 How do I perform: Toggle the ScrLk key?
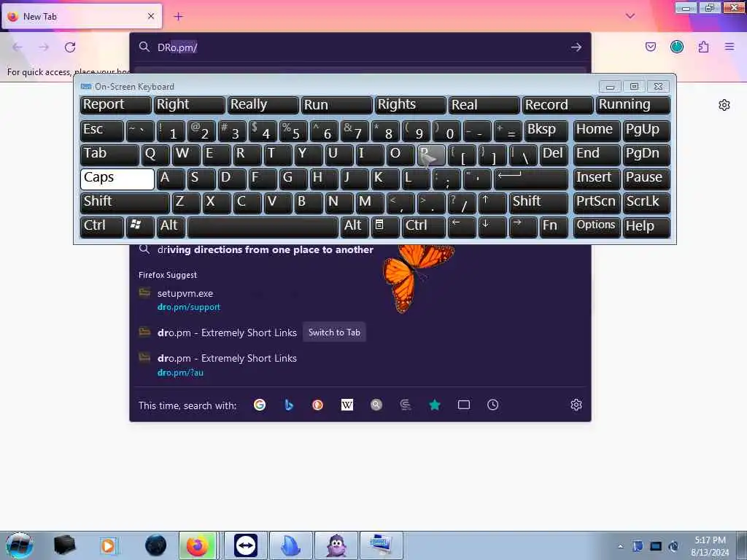(x=646, y=203)
